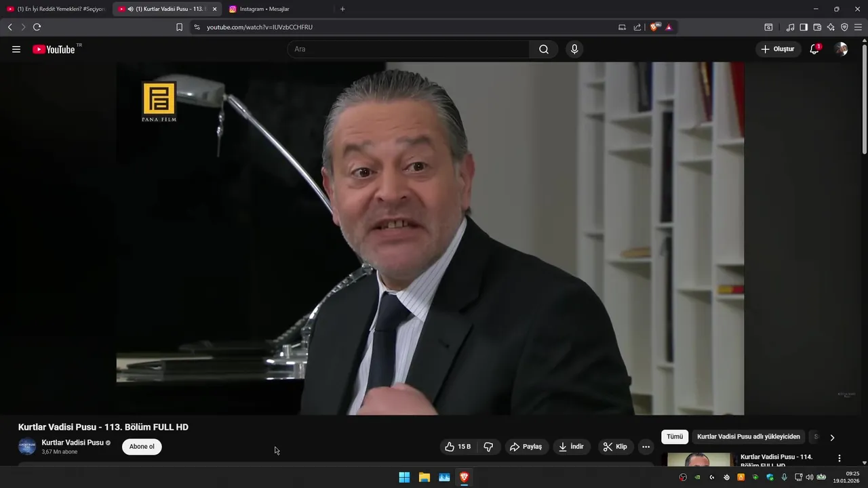Click the search magnifier button
Image resolution: width=868 pixels, height=488 pixels.
click(544, 49)
